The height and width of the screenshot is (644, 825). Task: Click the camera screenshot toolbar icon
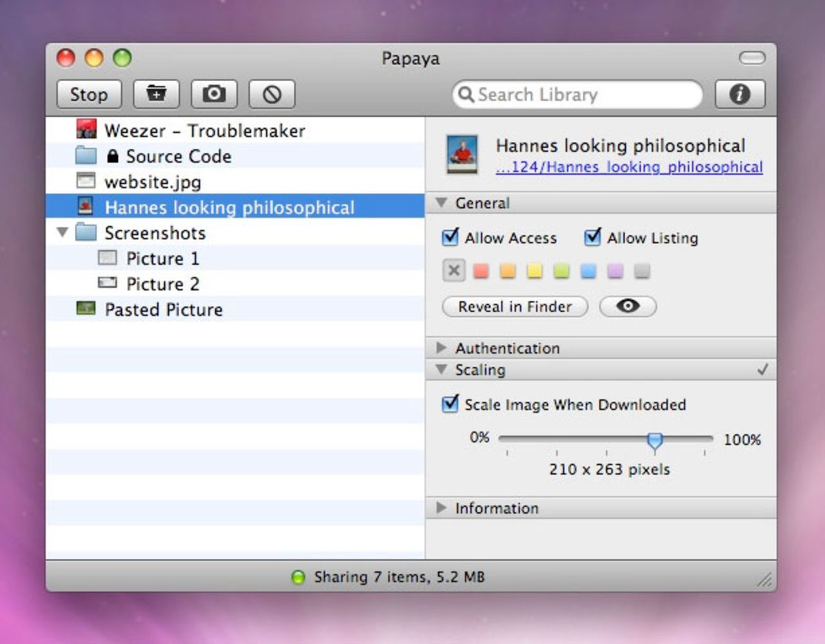pos(214,94)
